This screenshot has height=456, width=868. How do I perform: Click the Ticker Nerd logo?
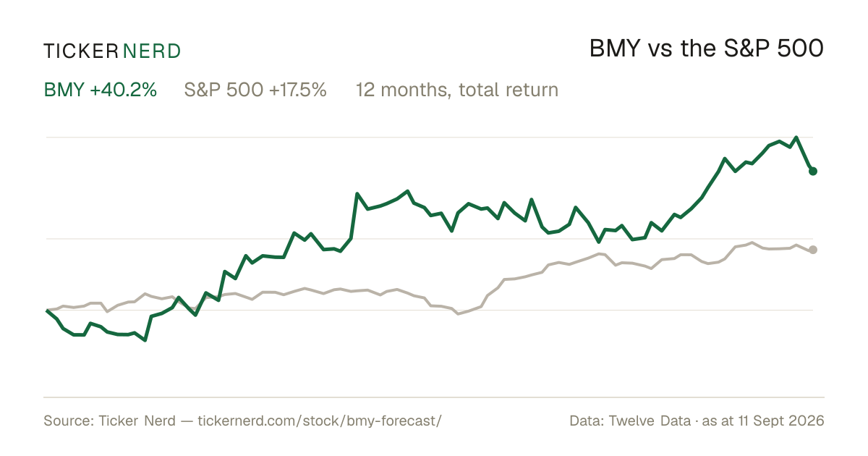[112, 51]
